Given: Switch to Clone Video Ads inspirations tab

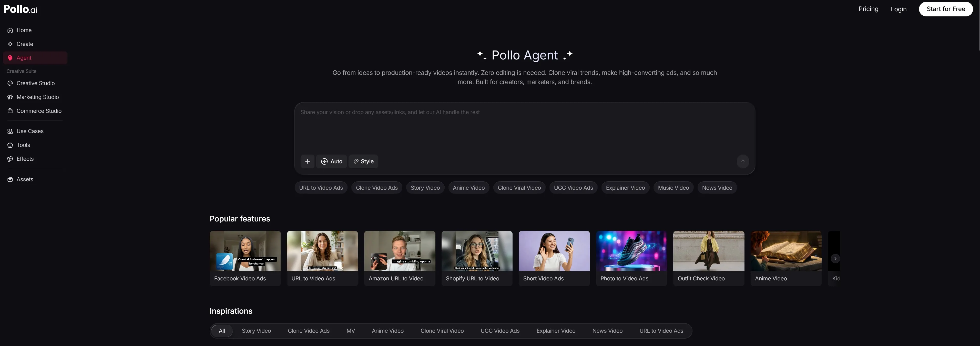Looking at the screenshot, I should pyautogui.click(x=309, y=331).
